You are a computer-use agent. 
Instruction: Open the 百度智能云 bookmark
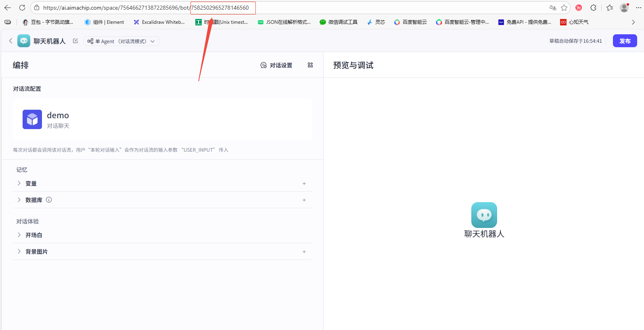click(x=410, y=22)
